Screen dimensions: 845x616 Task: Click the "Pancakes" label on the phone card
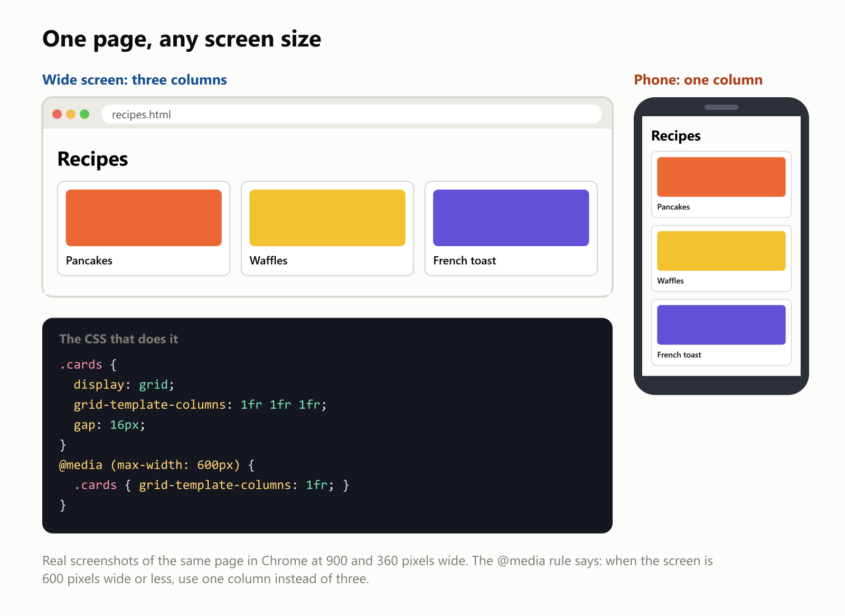(x=673, y=207)
